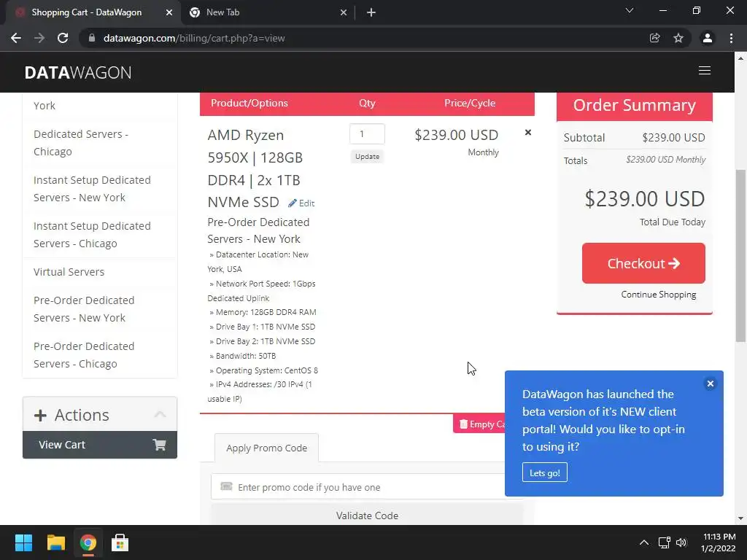Open network settings from the tray icon
Viewport: 747px width, 560px height.
tap(664, 542)
